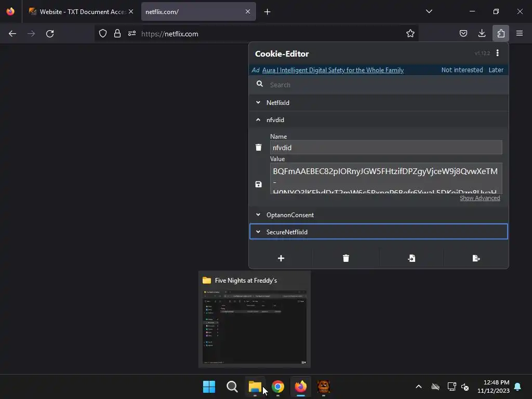
Task: Bookmark this page with the star icon
Action: [410, 33]
